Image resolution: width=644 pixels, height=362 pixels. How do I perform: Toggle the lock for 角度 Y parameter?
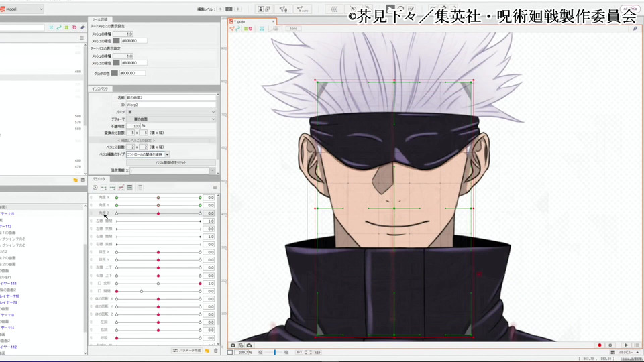coord(91,205)
